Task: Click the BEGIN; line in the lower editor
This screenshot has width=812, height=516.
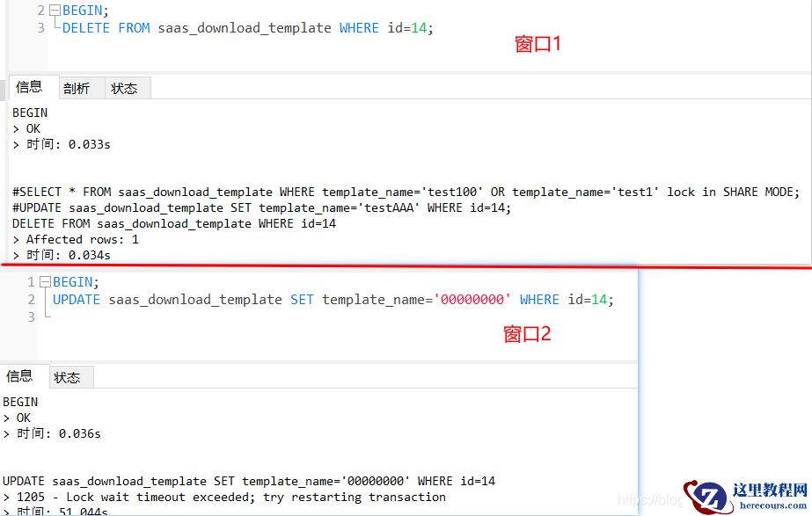Action: [x=76, y=282]
